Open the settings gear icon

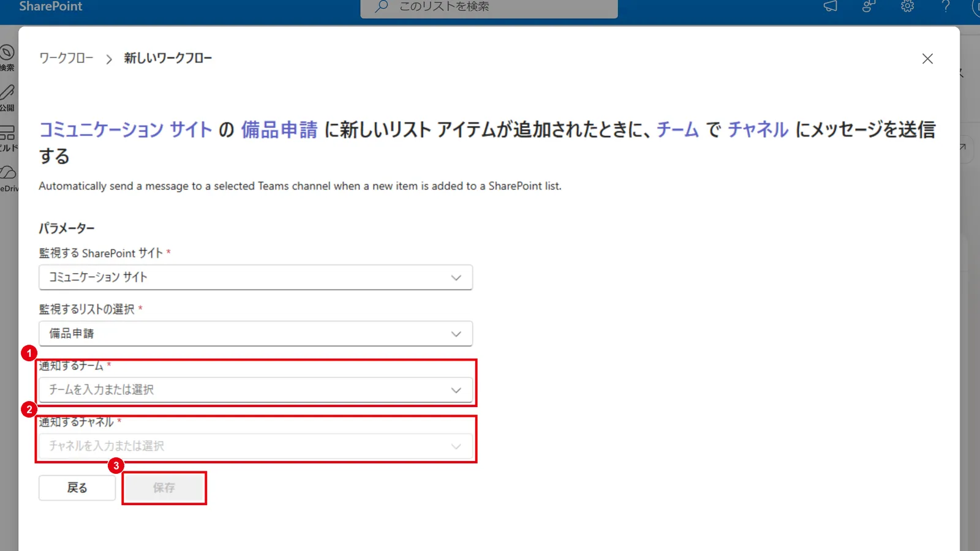pos(907,6)
